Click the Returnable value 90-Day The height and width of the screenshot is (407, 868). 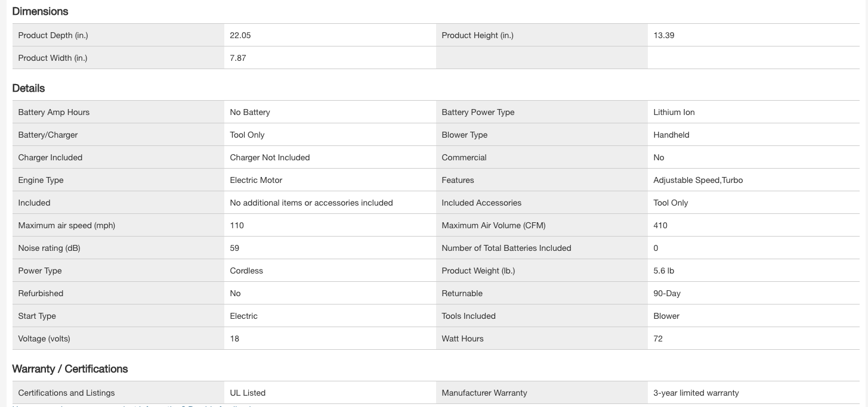(667, 293)
